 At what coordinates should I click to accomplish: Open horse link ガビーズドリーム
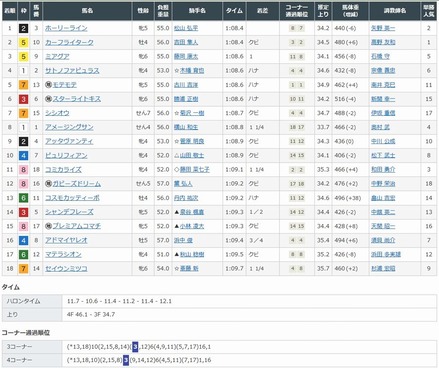(76, 184)
